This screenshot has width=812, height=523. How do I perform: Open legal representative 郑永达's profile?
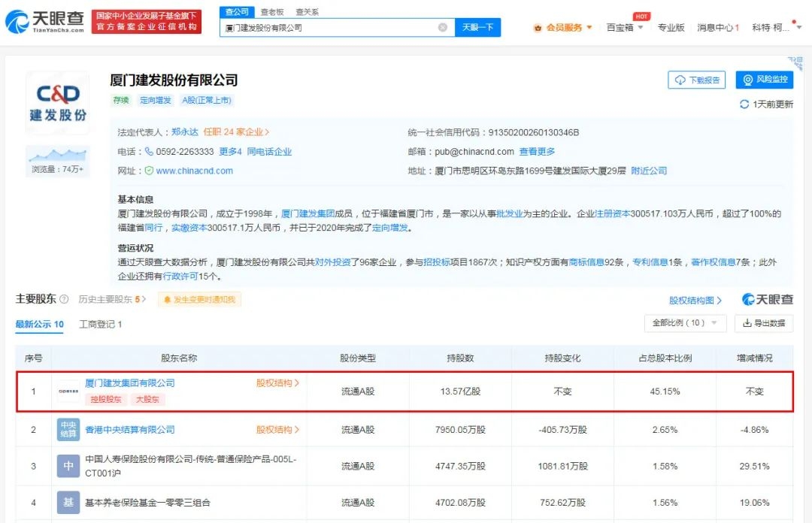tap(185, 132)
